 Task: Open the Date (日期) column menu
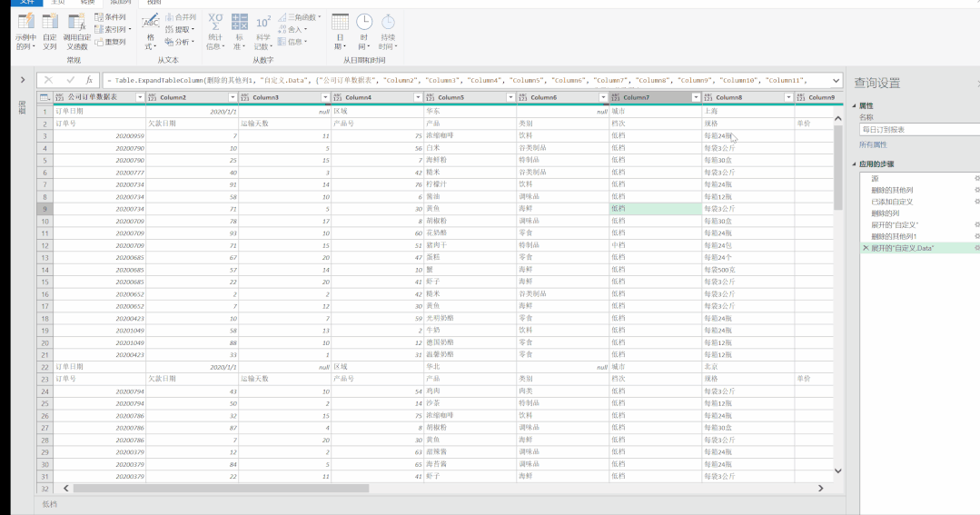point(340,32)
